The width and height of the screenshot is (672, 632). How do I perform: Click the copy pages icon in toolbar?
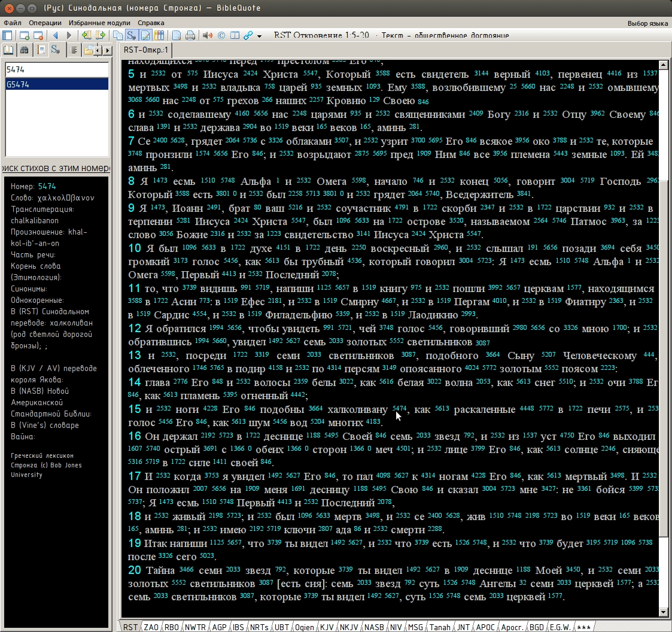117,35
